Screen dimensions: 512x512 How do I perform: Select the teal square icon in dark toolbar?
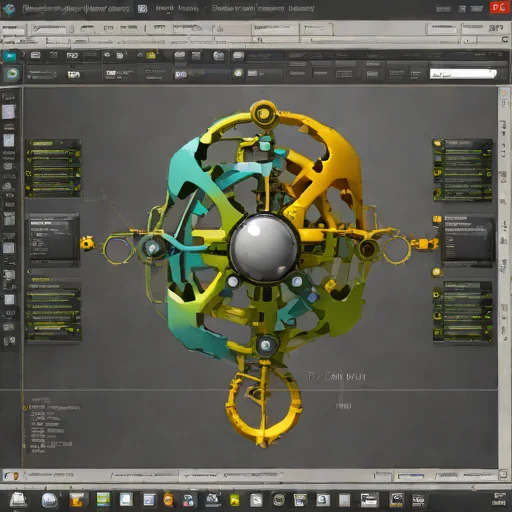coord(10,56)
